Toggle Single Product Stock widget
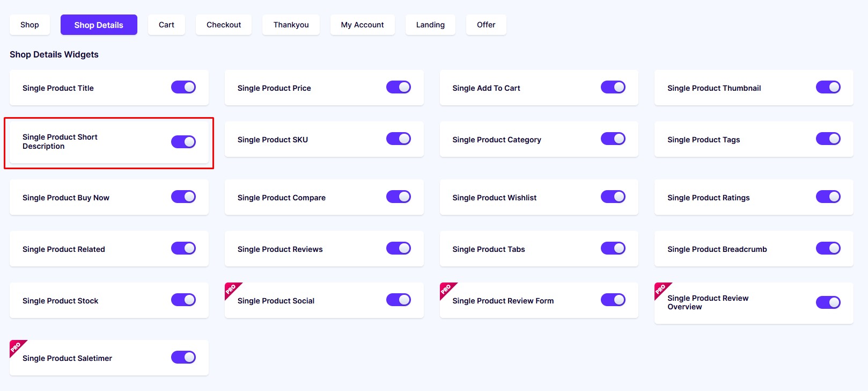 [183, 300]
